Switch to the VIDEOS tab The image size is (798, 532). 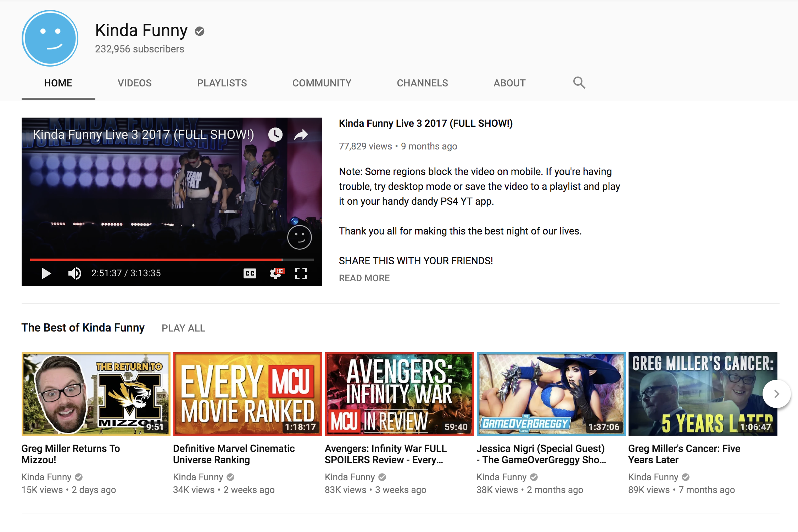[135, 83]
